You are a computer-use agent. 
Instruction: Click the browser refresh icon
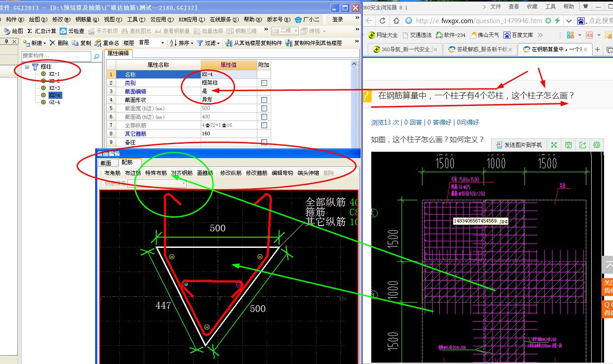(382, 21)
